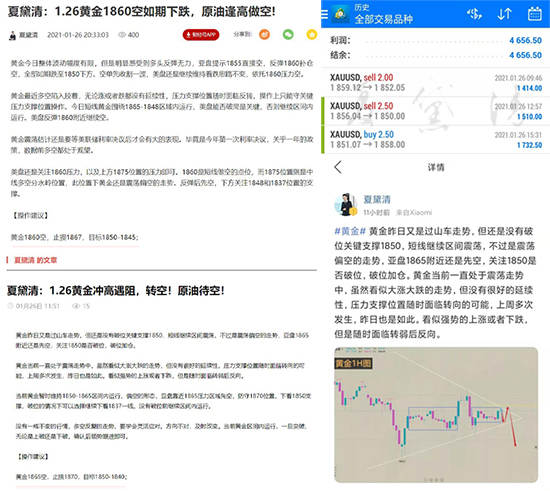This screenshot has height=491, width=550.
Task: Click the 【操作建议】 heading in top article
Action: coord(29,215)
